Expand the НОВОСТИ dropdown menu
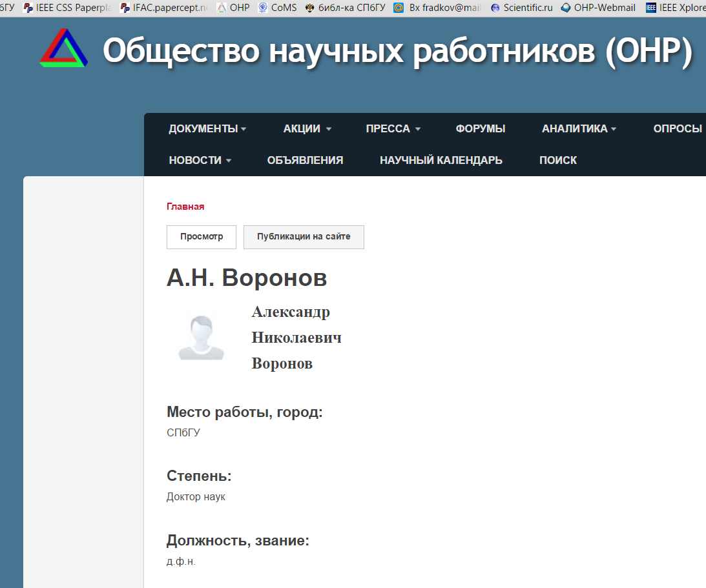 200,160
